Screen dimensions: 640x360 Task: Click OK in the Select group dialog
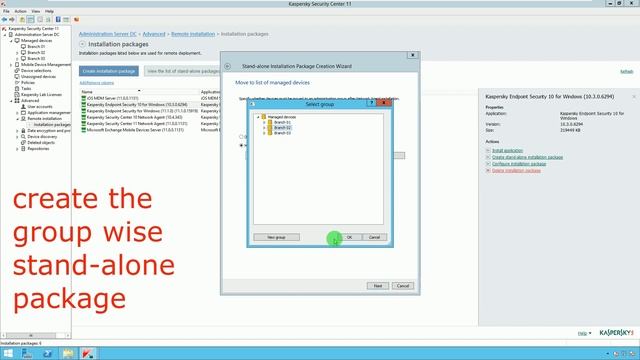[x=349, y=237]
